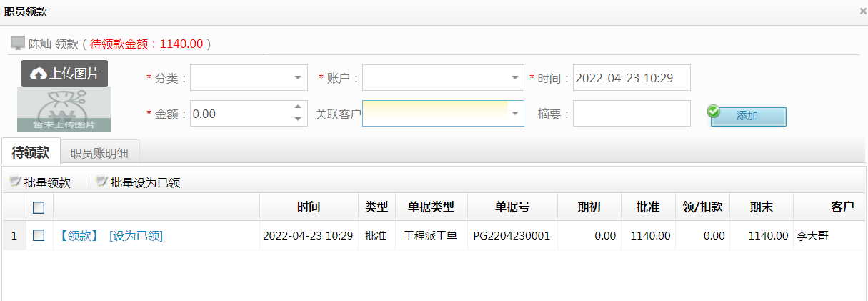Close the 职员领款 dialog

pyautogui.click(x=862, y=11)
